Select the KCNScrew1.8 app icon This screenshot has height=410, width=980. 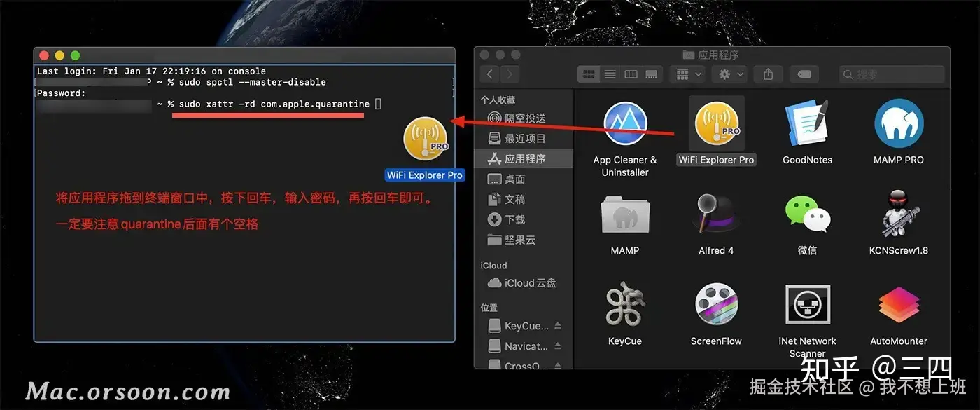click(899, 213)
